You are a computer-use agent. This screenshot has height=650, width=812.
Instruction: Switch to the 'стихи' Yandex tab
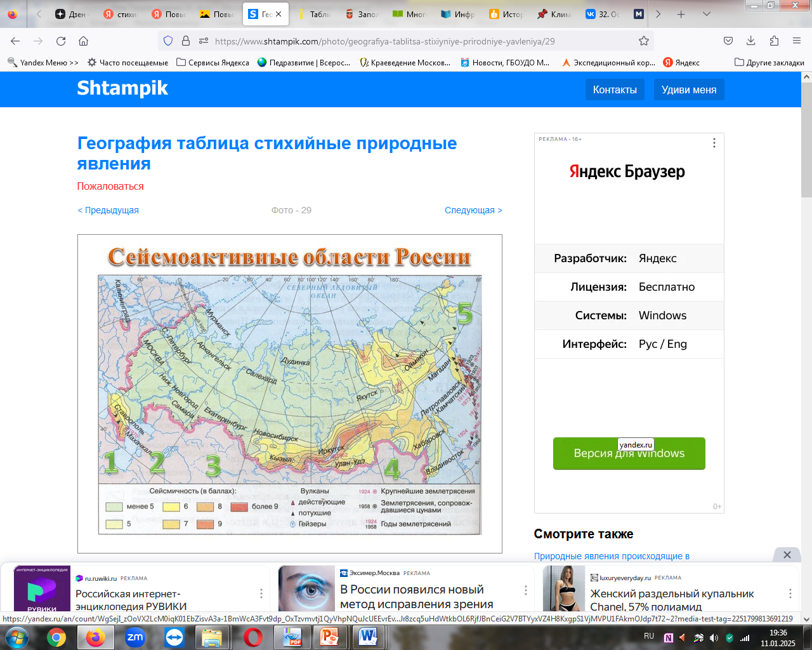coord(121,14)
